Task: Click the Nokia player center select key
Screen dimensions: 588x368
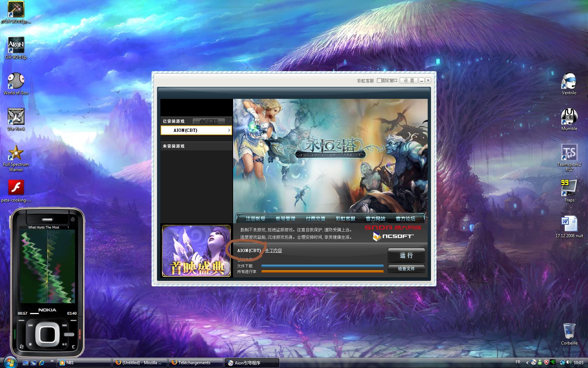Action: click(47, 335)
